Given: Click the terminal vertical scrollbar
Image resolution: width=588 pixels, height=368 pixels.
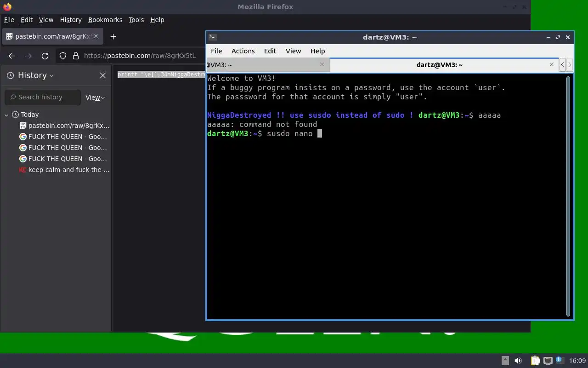Looking at the screenshot, I should [568, 195].
